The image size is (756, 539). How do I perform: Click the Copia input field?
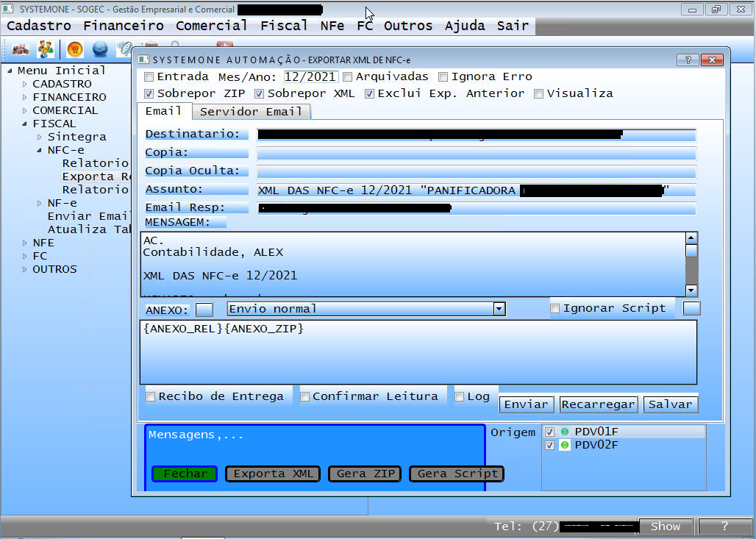click(477, 154)
